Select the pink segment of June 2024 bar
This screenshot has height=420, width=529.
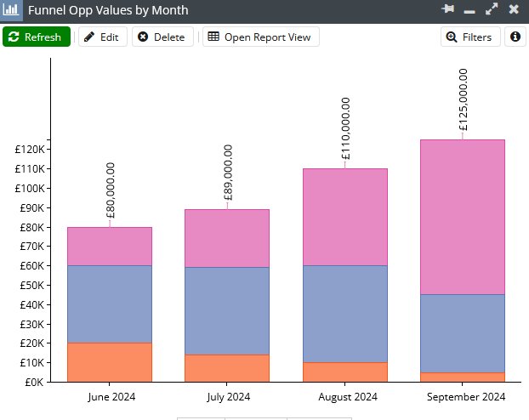tap(110, 247)
